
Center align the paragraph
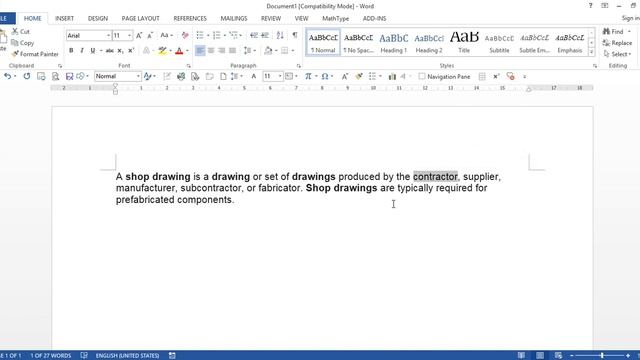[x=211, y=51]
